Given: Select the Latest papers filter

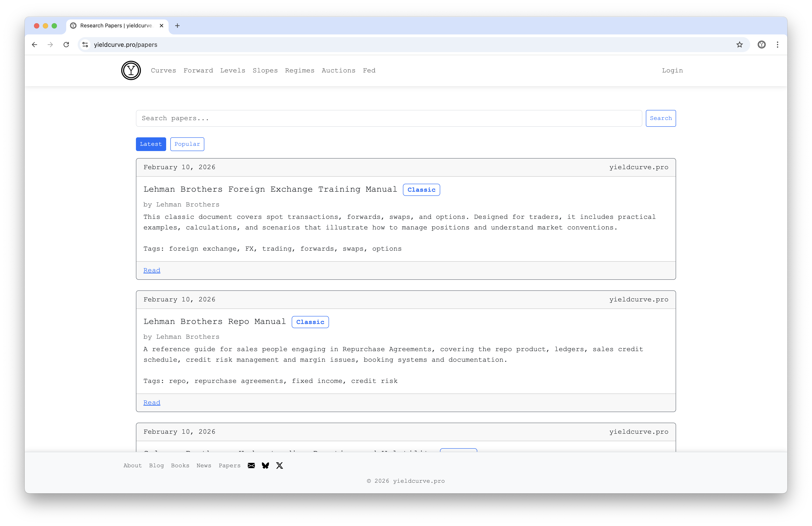Looking at the screenshot, I should [151, 144].
